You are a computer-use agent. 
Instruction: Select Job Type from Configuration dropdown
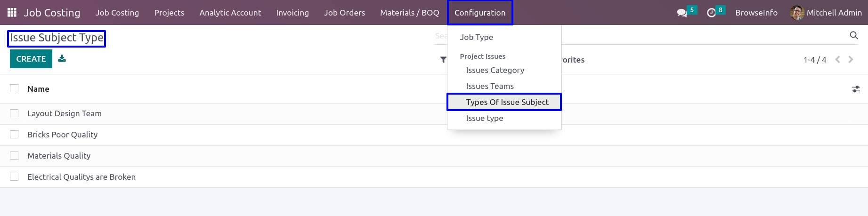pyautogui.click(x=504, y=37)
